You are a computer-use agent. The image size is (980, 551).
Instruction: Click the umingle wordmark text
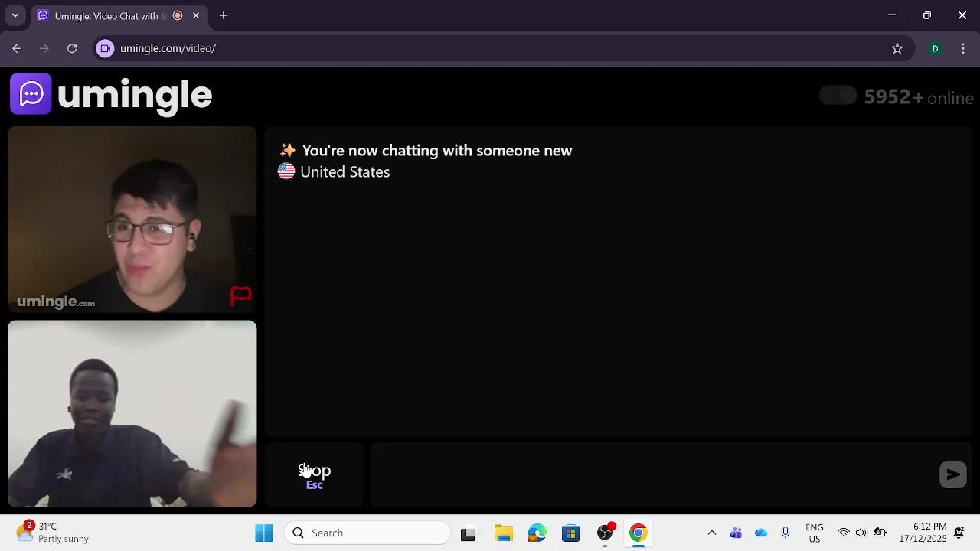coord(135,95)
